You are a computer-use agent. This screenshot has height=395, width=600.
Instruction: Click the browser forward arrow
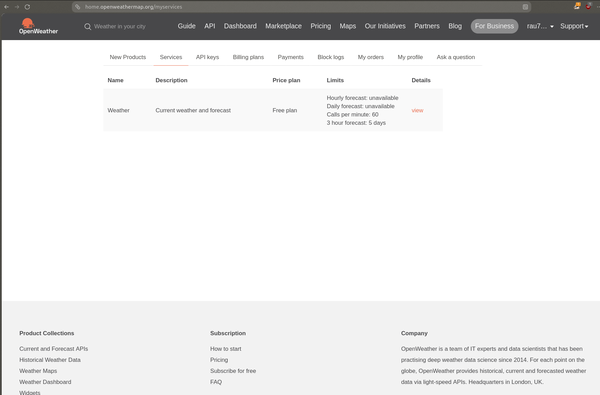tap(17, 7)
